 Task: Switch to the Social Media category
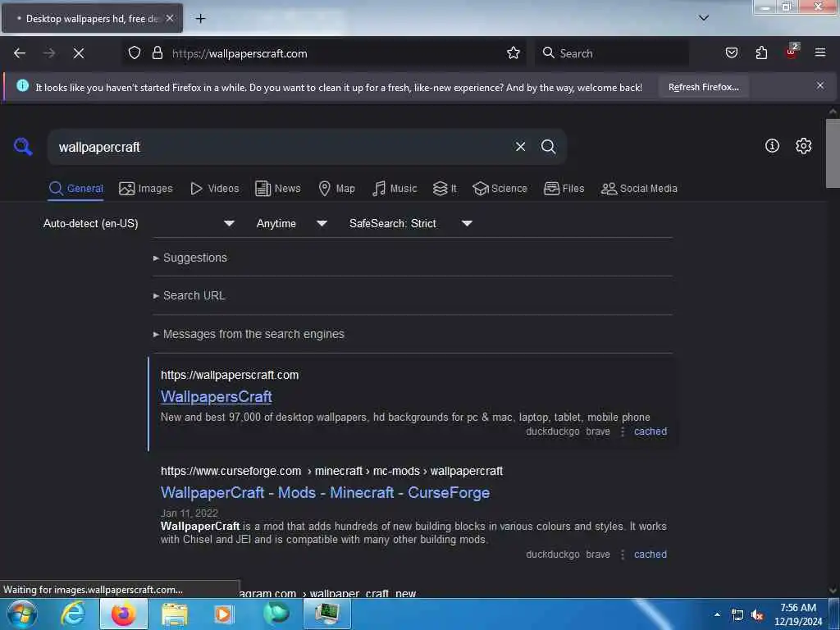639,189
